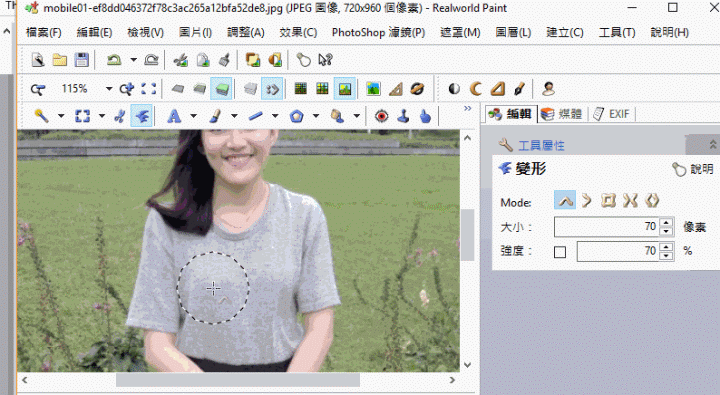This screenshot has width=720, height=395.
Task: Choose the first (highlighted) warp Mode button
Action: (565, 201)
